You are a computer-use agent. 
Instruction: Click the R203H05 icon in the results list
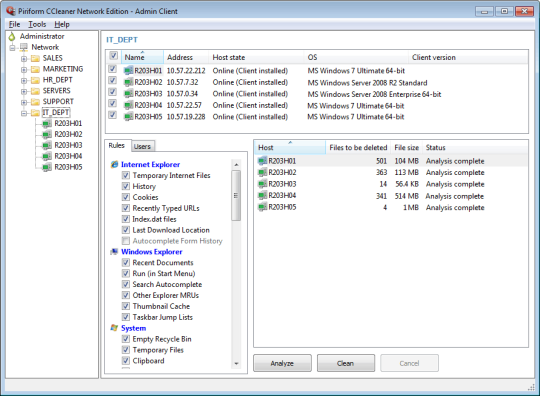coord(262,207)
